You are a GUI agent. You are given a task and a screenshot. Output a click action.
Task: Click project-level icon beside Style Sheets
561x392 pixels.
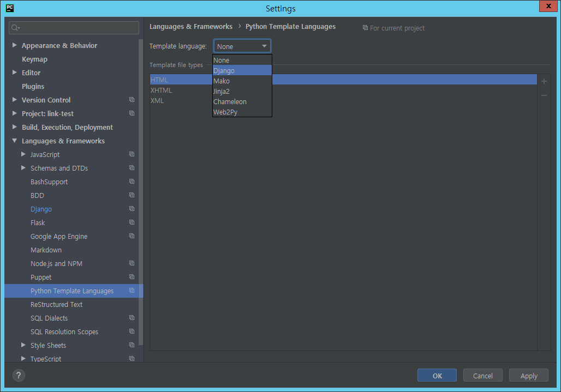point(132,345)
